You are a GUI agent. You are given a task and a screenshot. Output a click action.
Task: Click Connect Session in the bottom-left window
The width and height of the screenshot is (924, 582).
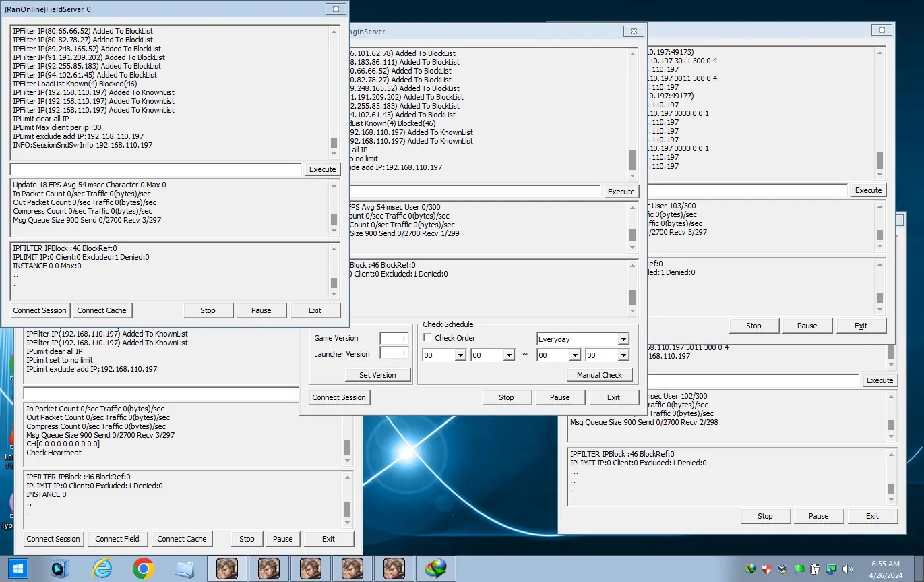pyautogui.click(x=53, y=539)
